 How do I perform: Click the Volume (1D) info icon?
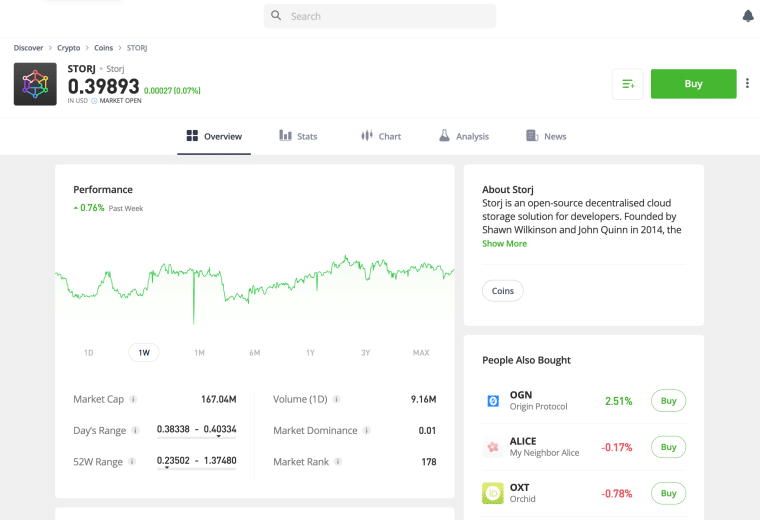tap(336, 399)
